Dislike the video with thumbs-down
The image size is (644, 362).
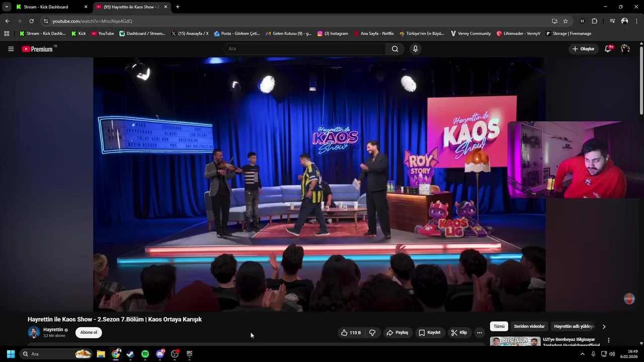pos(372,332)
